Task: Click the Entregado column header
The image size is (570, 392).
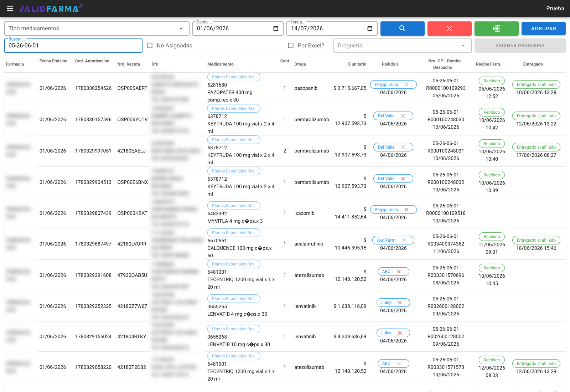Action: pos(533,64)
